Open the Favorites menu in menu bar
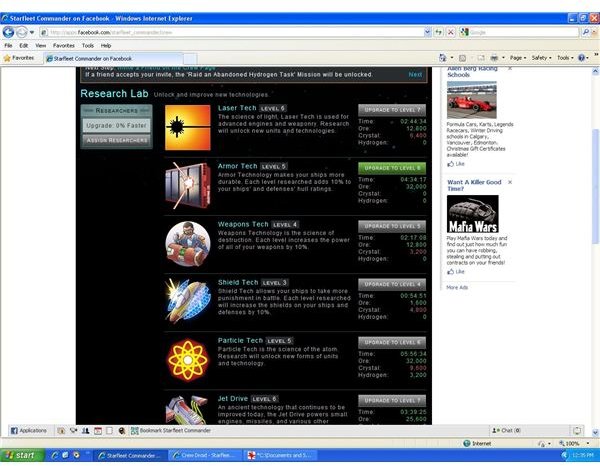This screenshot has height=466, width=600. click(64, 46)
